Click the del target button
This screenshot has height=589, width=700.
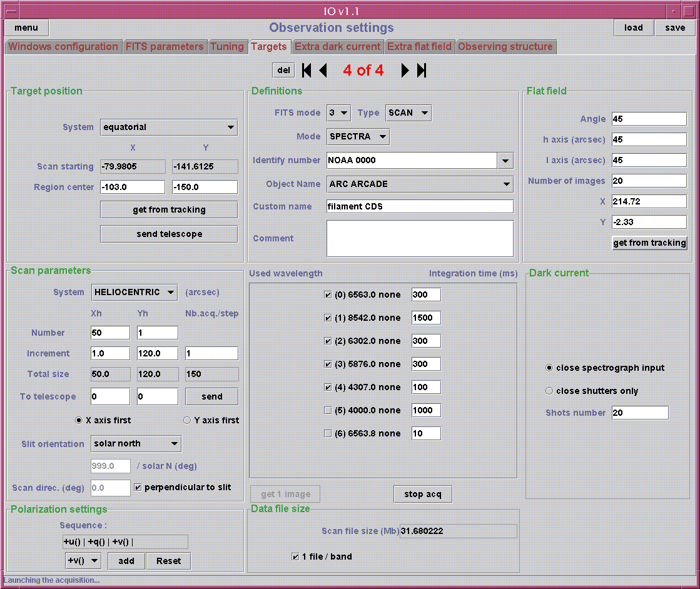click(283, 71)
